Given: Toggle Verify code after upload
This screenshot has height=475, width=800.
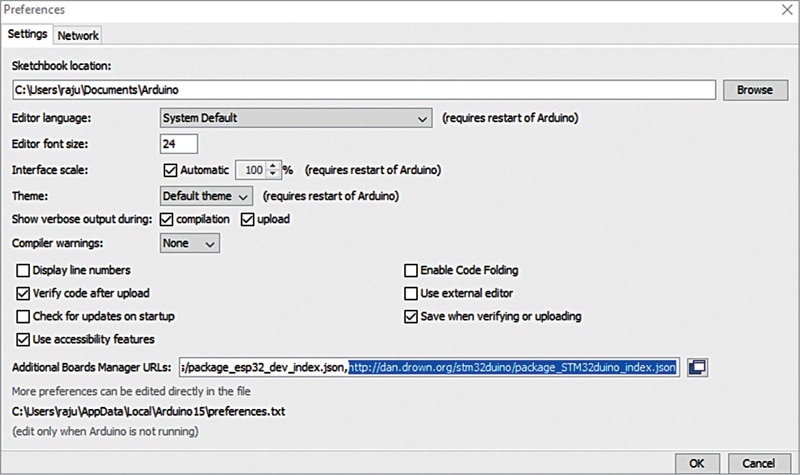Looking at the screenshot, I should coord(25,293).
